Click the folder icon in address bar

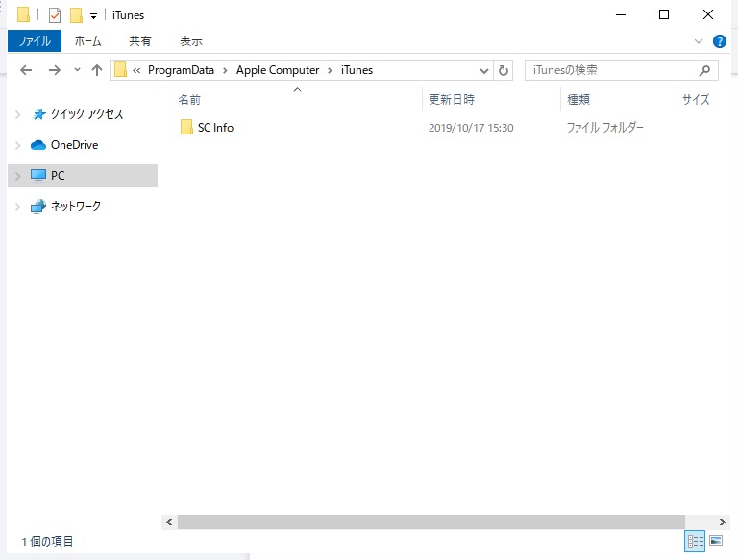click(x=121, y=70)
